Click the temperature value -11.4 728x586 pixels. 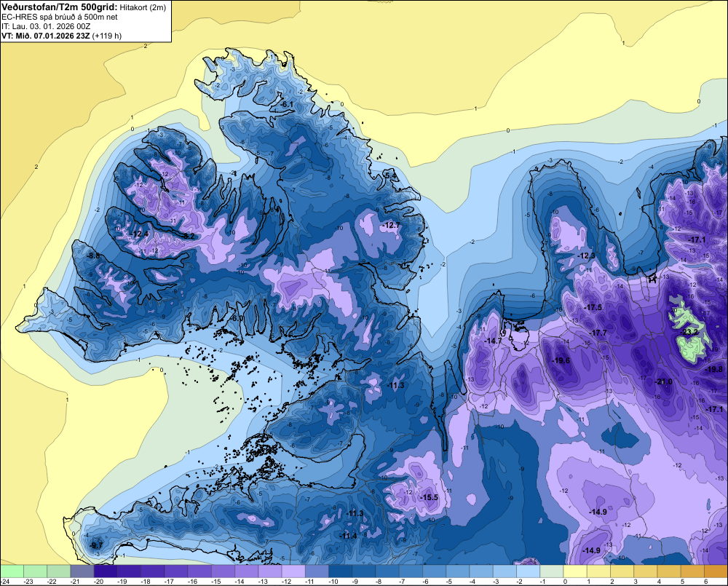click(348, 536)
